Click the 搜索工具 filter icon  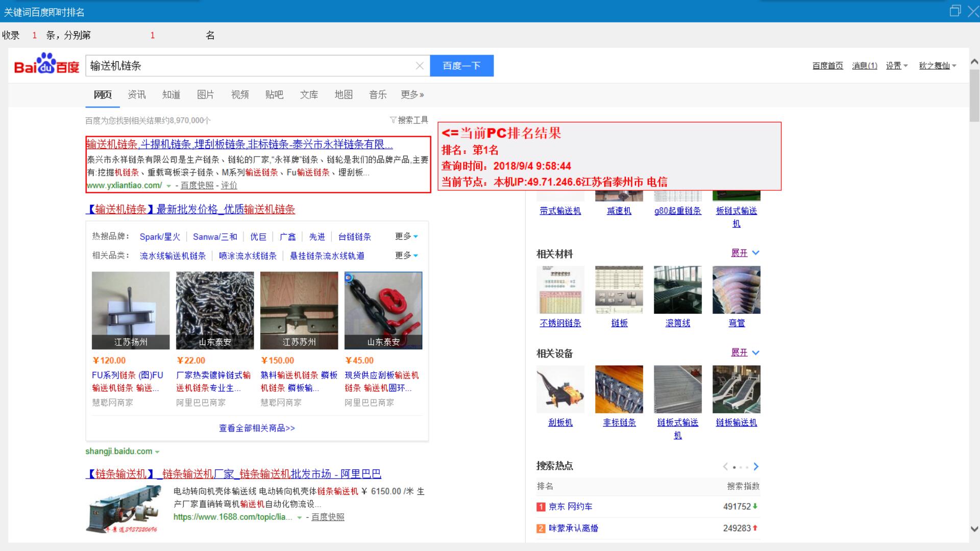[393, 120]
